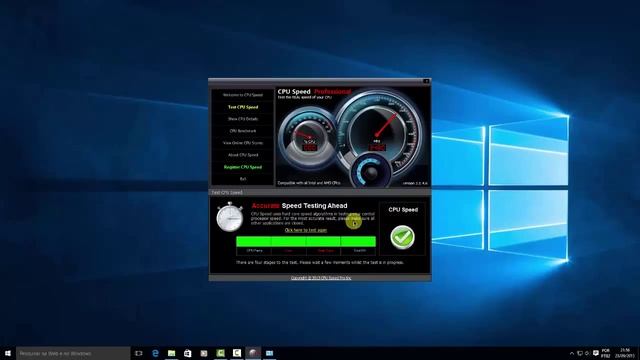This screenshot has width=640, height=360.
Task: Click the version number in the banner
Action: (415, 183)
